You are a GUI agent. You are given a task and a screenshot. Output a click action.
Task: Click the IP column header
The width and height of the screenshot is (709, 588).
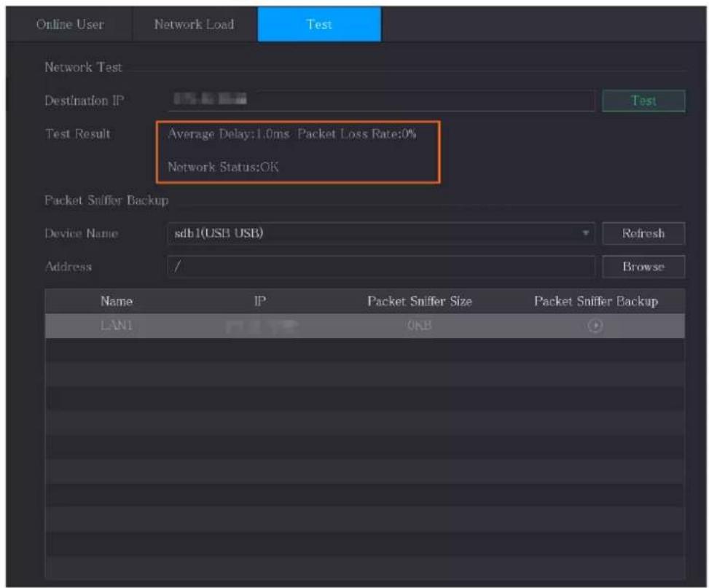pos(260,301)
